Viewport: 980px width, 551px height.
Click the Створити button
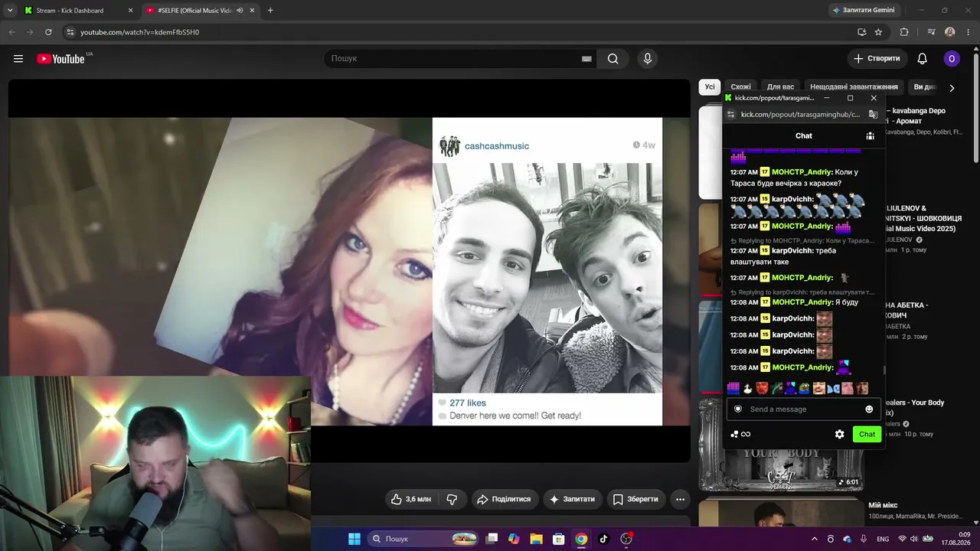coord(877,59)
